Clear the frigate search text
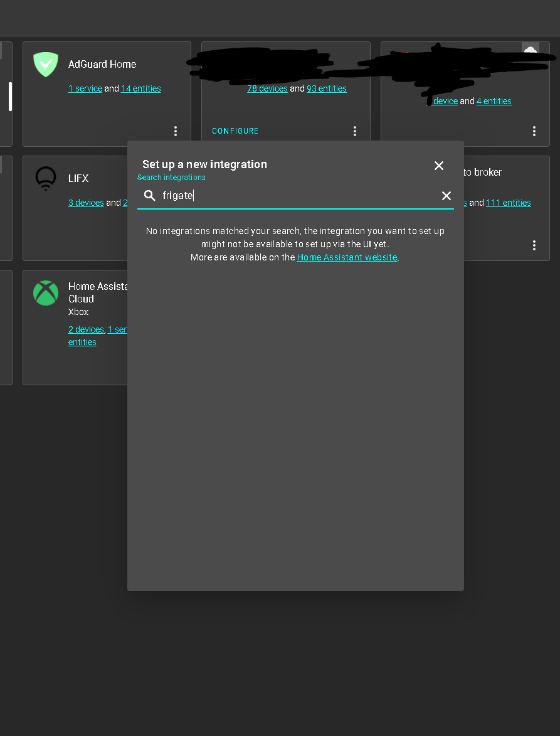The image size is (560, 736). point(446,195)
